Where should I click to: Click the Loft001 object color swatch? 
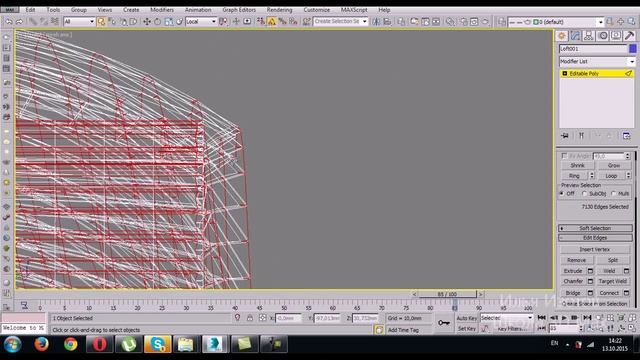633,49
